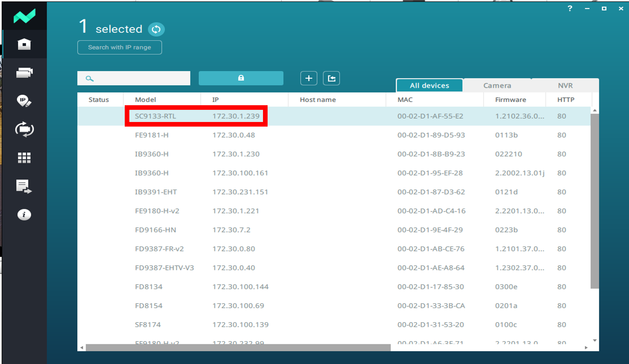This screenshot has width=629, height=364.
Task: Open the export list sidebar icon
Action: 24,186
